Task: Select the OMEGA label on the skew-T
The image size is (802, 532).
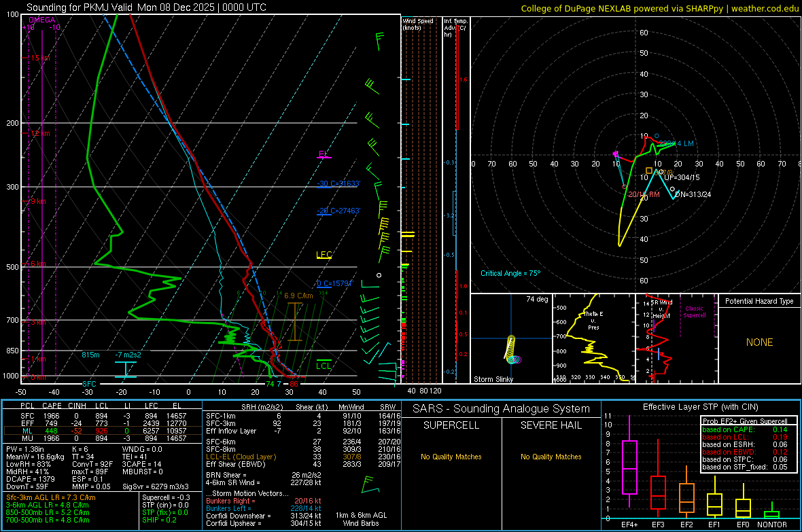Action: pos(41,20)
